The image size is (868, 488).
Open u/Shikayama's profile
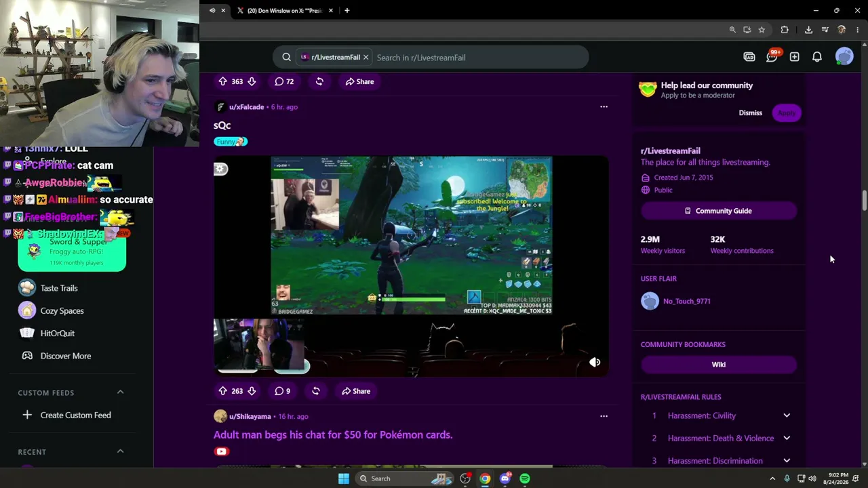[x=250, y=416]
